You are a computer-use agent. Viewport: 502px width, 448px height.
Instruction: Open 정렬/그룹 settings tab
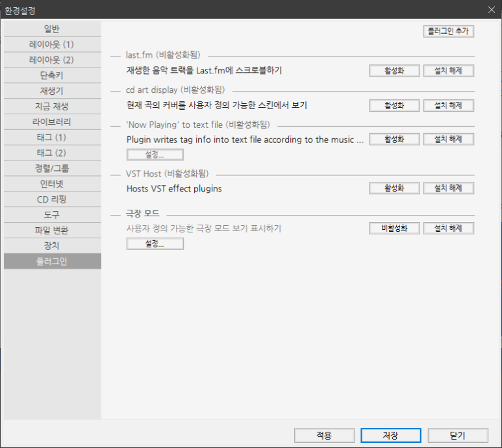click(53, 169)
